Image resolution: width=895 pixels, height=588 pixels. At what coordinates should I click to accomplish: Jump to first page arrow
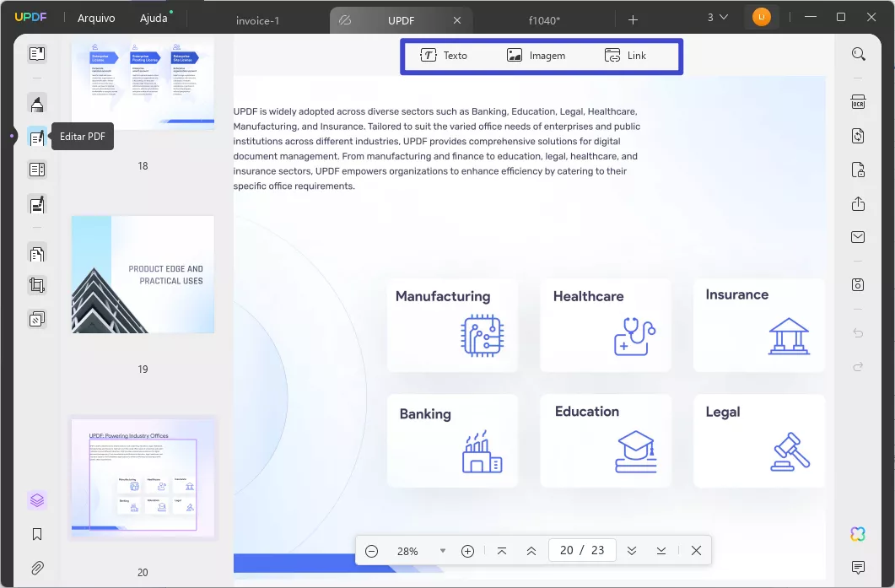[x=502, y=551]
